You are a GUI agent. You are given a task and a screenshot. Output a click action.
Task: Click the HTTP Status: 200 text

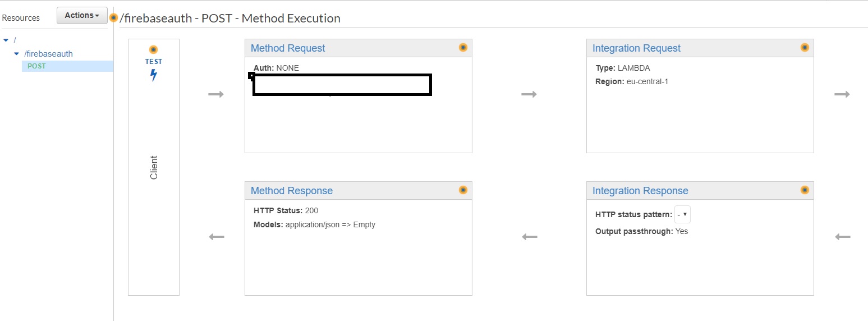pos(286,210)
